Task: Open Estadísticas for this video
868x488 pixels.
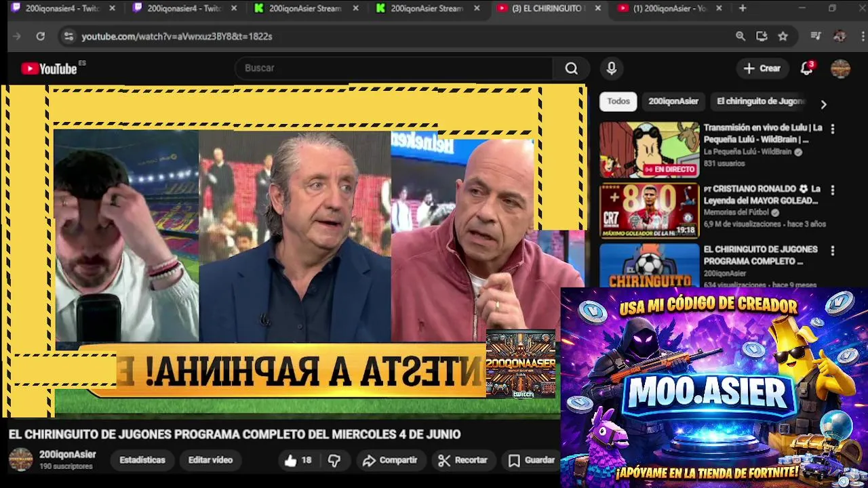Action: pyautogui.click(x=142, y=460)
